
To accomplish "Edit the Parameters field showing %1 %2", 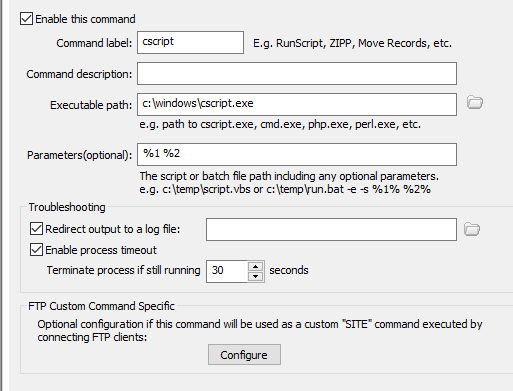I will [297, 154].
